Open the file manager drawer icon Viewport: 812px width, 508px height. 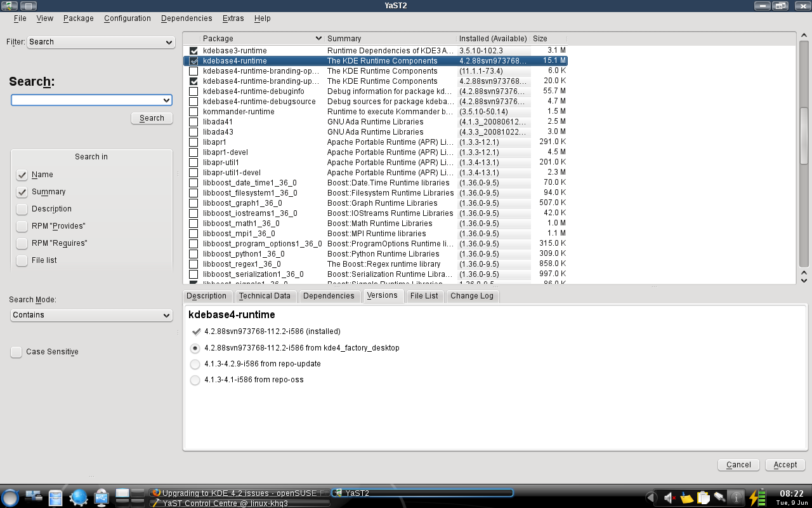click(55, 498)
